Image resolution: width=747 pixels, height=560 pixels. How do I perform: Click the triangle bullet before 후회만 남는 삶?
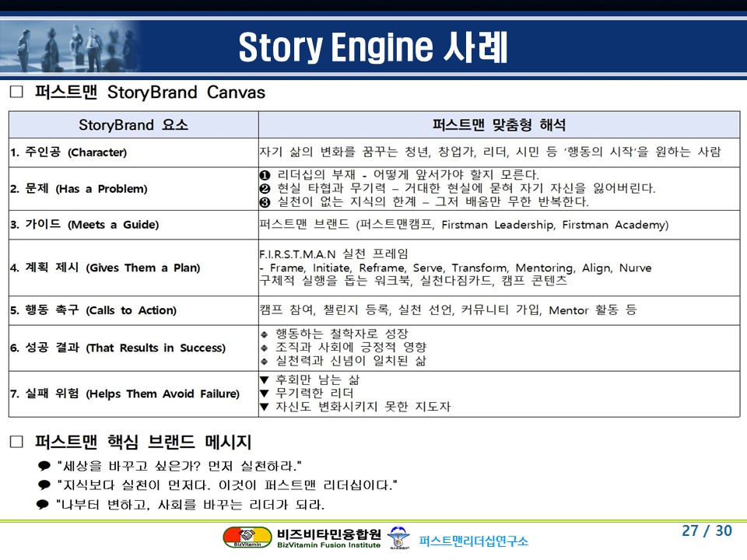265,380
